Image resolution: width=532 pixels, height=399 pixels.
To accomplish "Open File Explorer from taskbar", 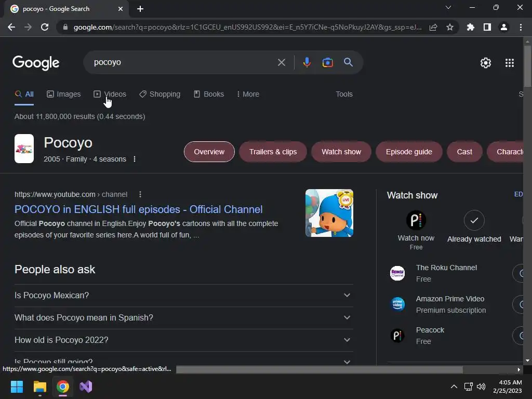I will pos(39,387).
